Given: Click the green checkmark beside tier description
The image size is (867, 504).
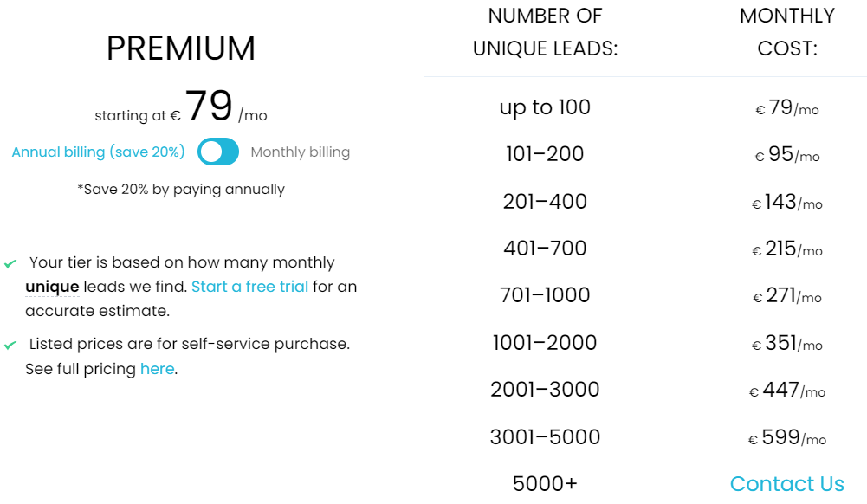Looking at the screenshot, I should click(10, 263).
